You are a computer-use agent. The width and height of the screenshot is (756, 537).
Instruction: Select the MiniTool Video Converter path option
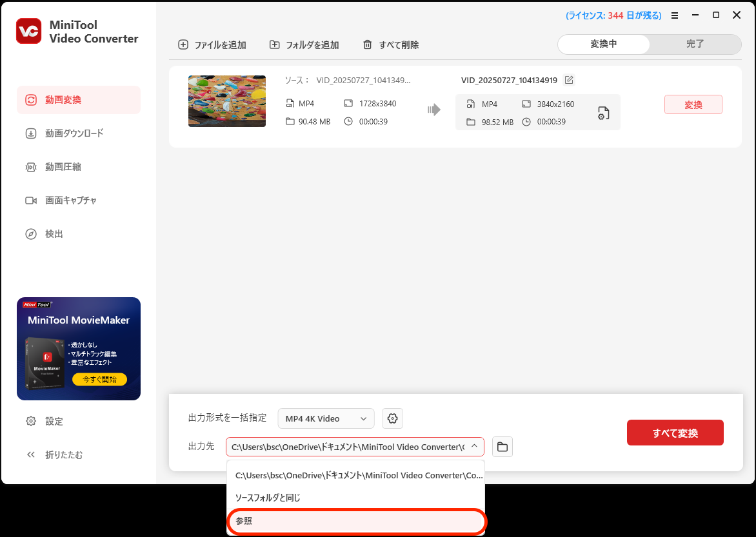coord(356,475)
